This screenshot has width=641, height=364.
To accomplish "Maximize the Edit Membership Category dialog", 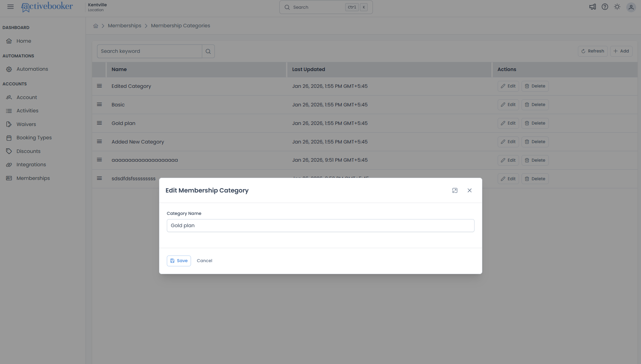I will click(455, 190).
